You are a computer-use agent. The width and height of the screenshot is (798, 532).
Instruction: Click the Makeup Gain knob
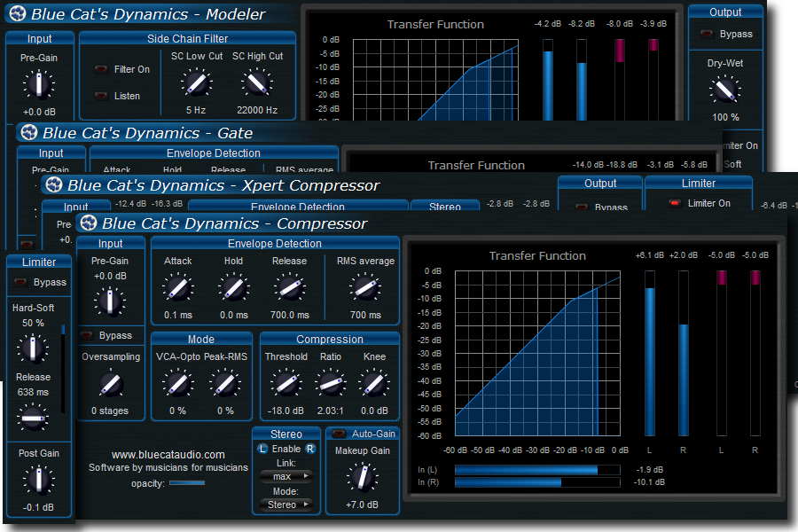[x=362, y=478]
